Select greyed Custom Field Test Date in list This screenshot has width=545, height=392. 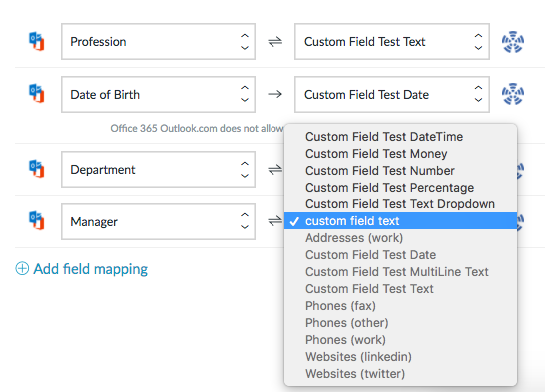pyautogui.click(x=400, y=255)
